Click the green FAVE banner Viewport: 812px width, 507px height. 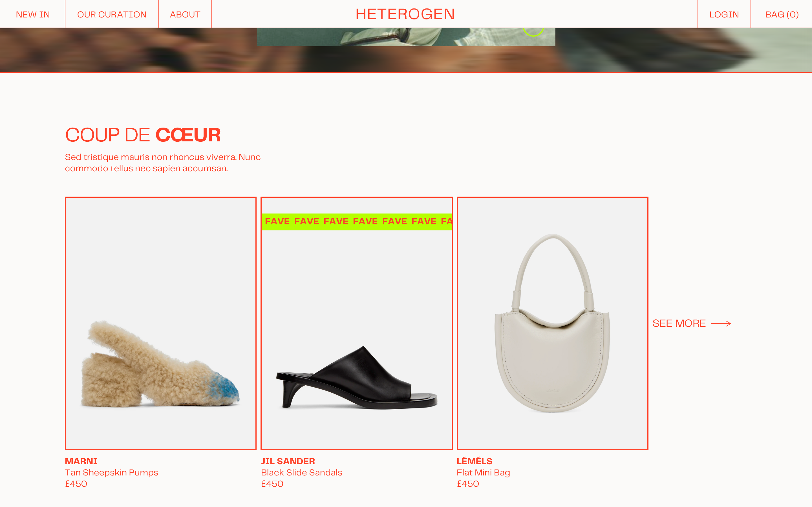357,222
